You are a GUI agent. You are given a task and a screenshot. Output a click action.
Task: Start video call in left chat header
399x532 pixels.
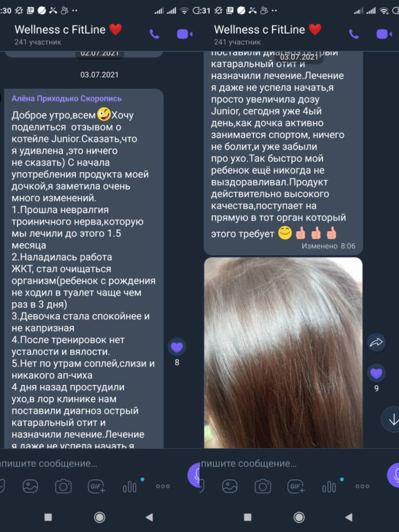pos(185,34)
